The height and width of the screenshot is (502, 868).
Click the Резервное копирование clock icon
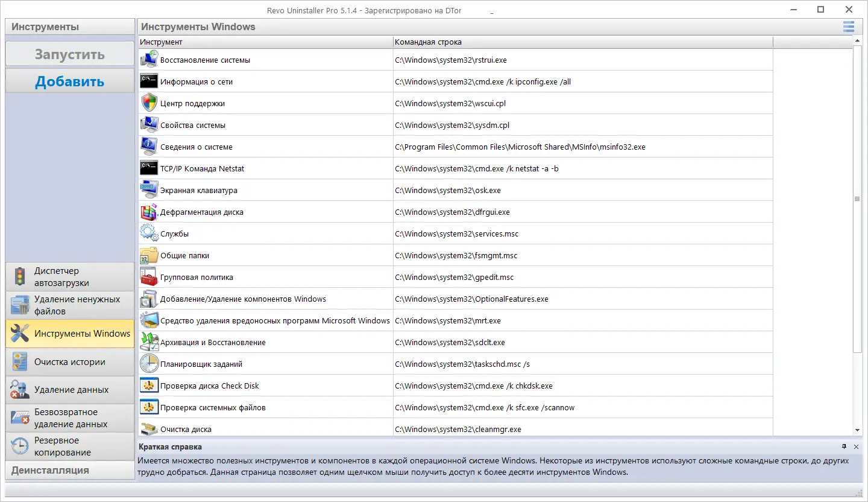click(20, 446)
